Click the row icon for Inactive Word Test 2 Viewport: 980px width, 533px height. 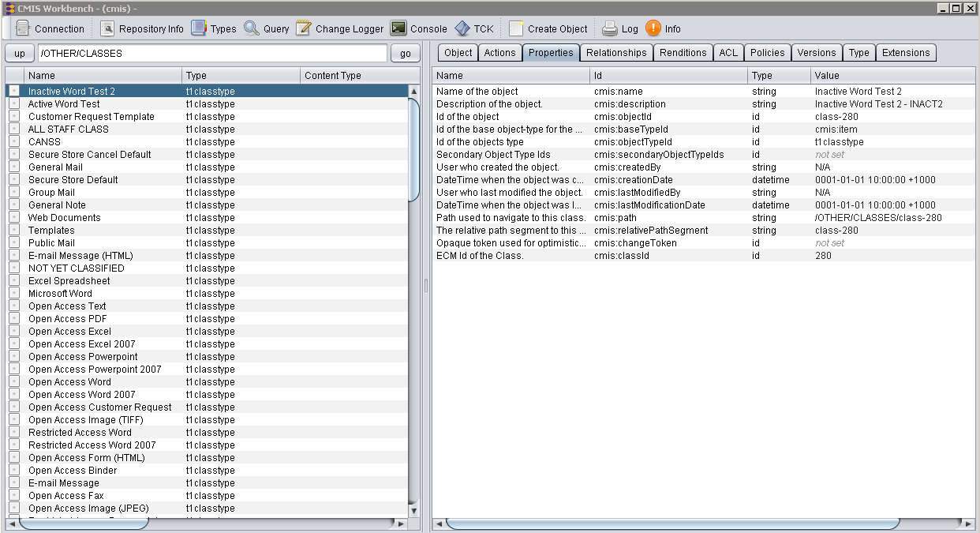point(14,91)
